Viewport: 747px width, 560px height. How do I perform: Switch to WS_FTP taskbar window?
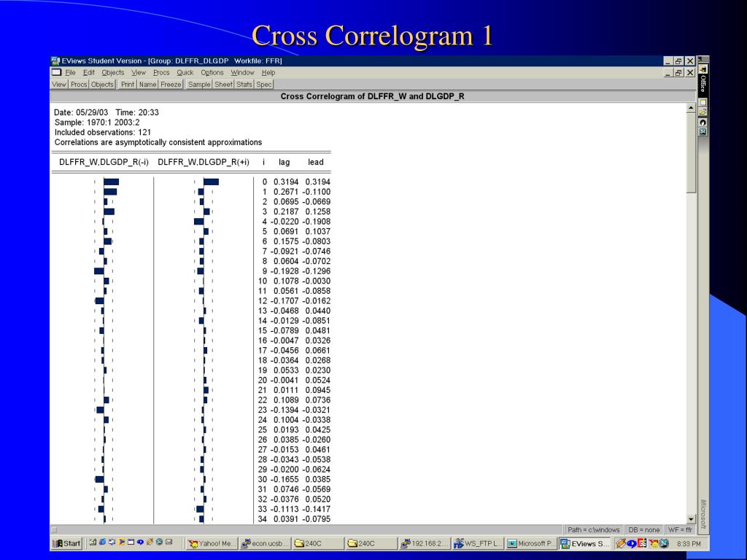pos(477,543)
